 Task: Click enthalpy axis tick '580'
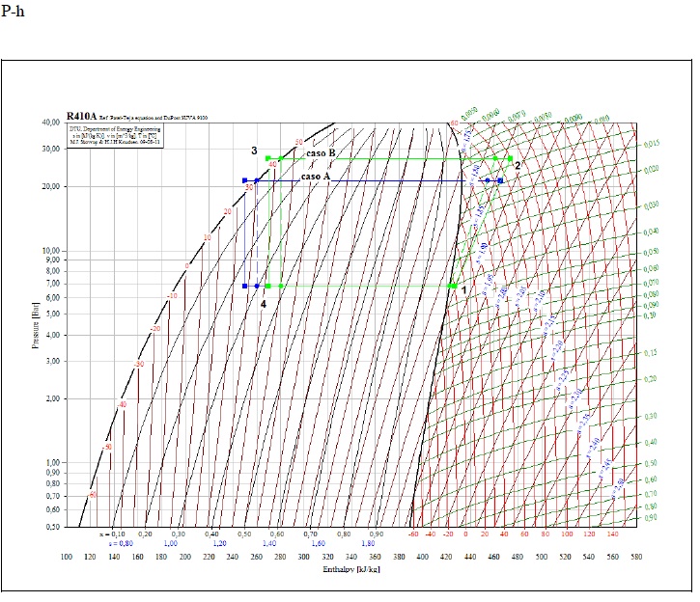click(x=636, y=557)
